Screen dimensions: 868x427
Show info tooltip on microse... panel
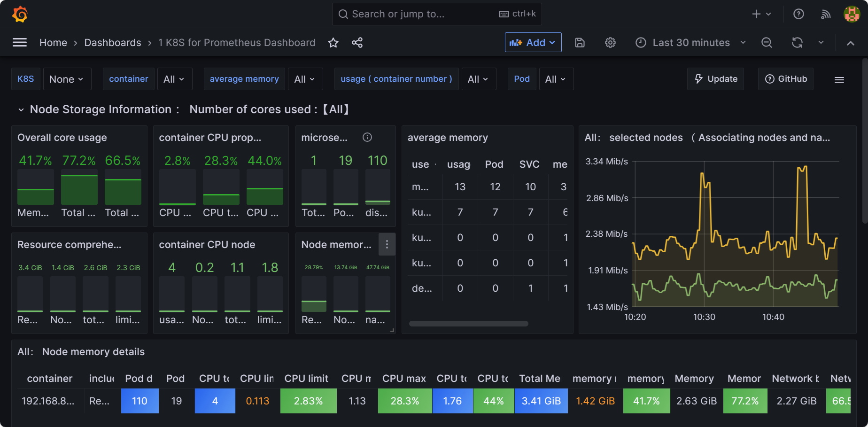(x=367, y=137)
